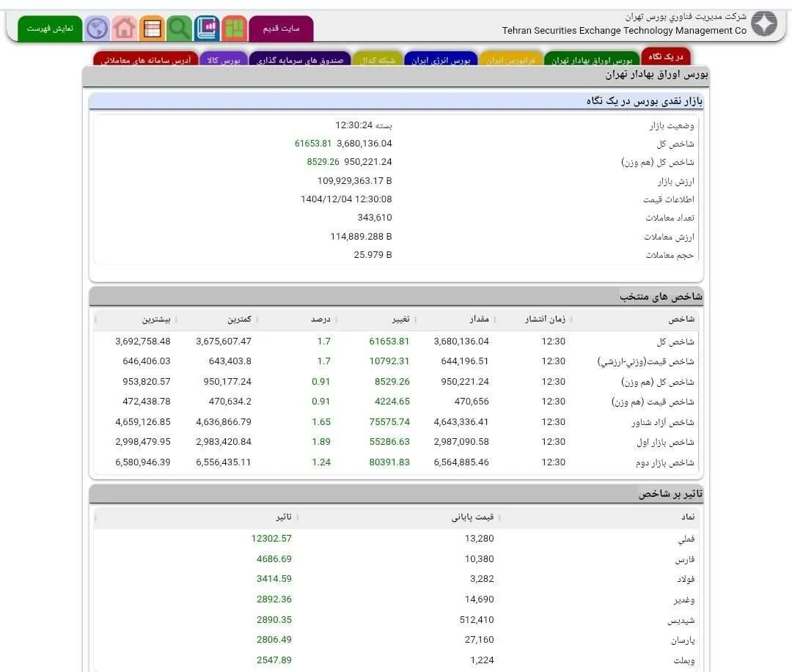Sort indices by درصد column header
The height and width of the screenshot is (672, 792).
point(320,319)
